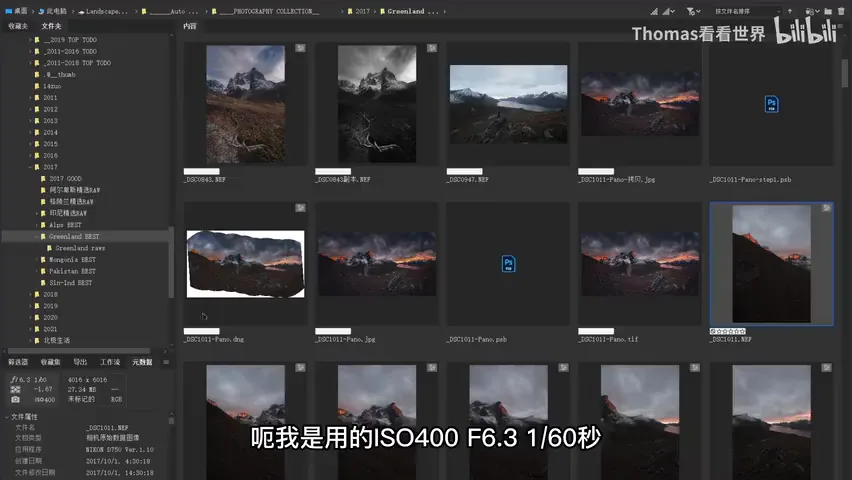Viewport: 852px width, 480px height.
Task: Select the 元数据 metadata tab
Action: pyautogui.click(x=142, y=362)
